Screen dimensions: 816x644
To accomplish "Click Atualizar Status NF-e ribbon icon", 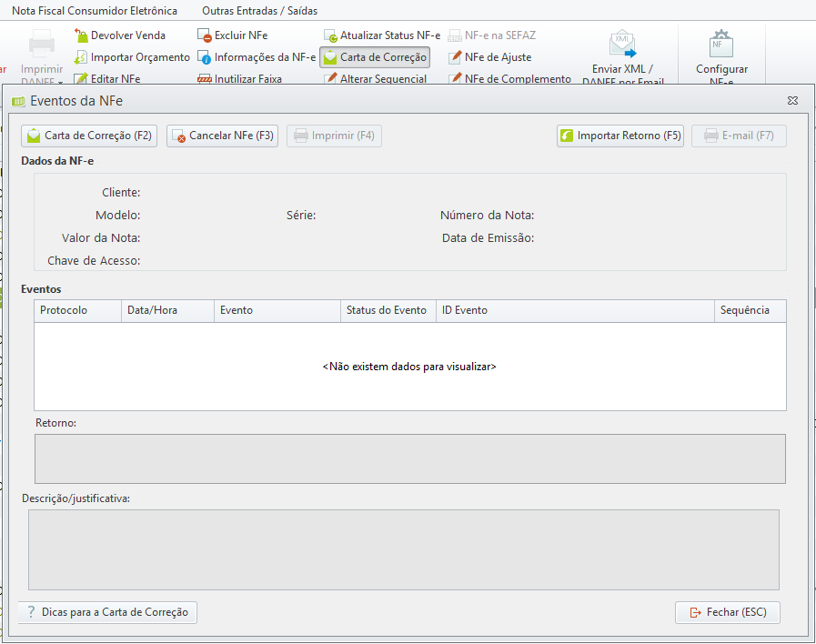I will click(x=330, y=35).
